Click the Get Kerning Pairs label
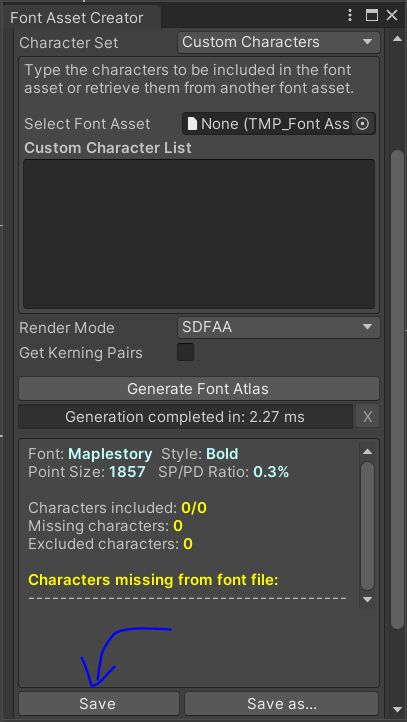Screen dimensions: 407x722 (x=81, y=353)
